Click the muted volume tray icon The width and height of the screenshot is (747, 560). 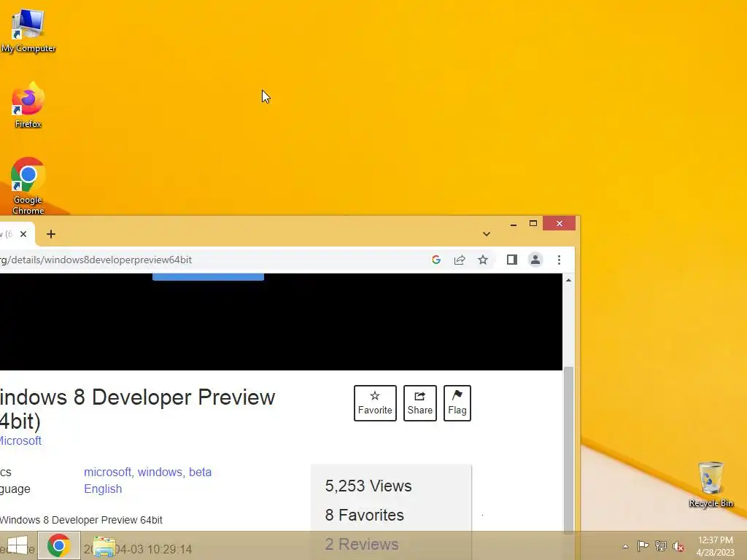click(x=678, y=546)
